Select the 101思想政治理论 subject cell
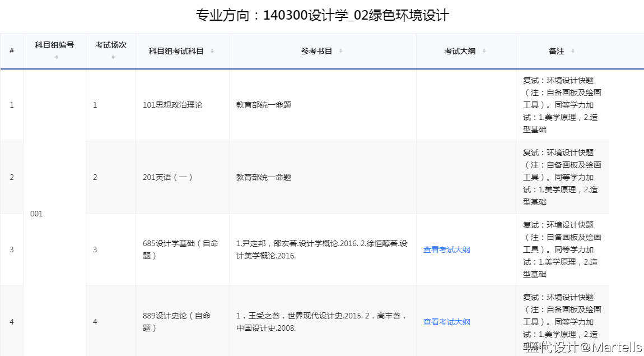The width and height of the screenshot is (644, 356). [172, 105]
